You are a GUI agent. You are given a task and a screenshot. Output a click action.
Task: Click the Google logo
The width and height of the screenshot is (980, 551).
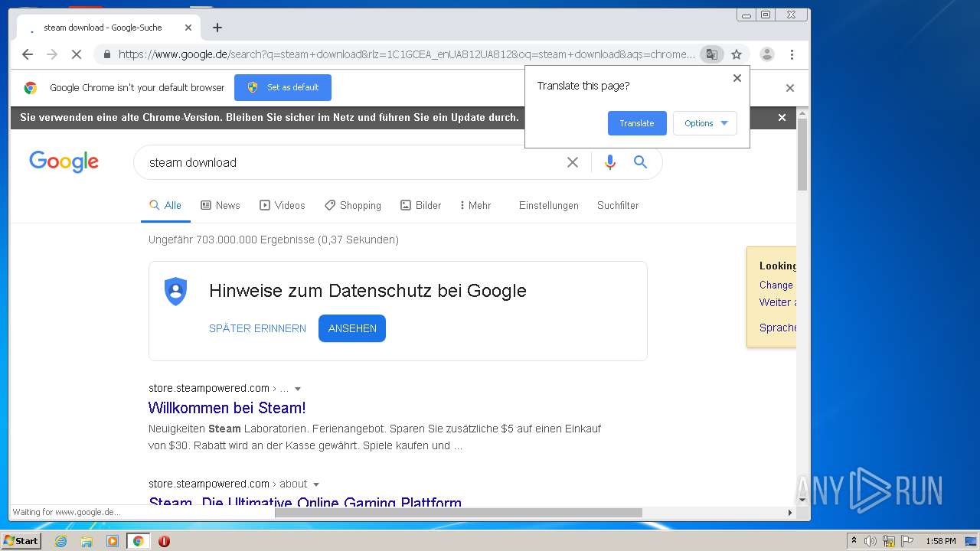[x=64, y=162]
